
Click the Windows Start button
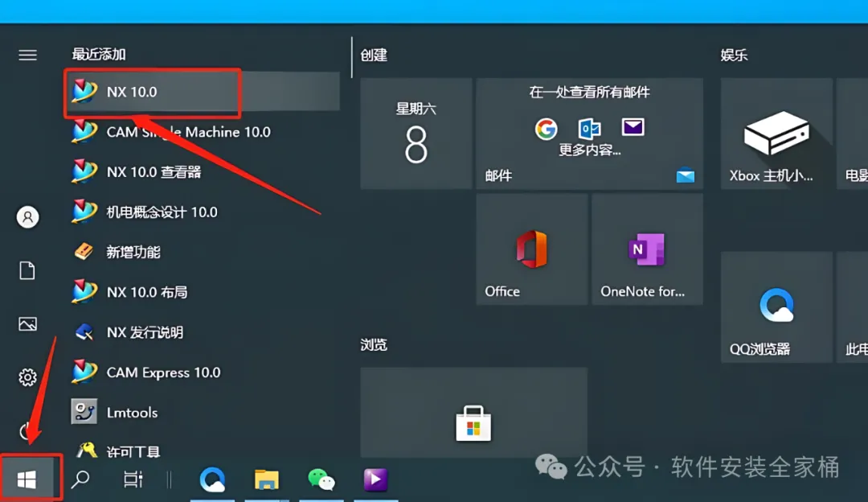tap(27, 479)
